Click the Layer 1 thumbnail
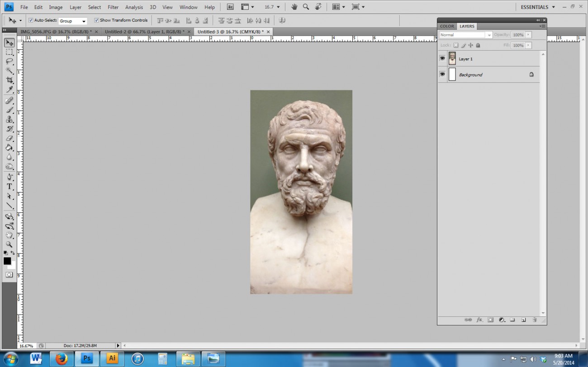The width and height of the screenshot is (588, 367). click(x=452, y=58)
